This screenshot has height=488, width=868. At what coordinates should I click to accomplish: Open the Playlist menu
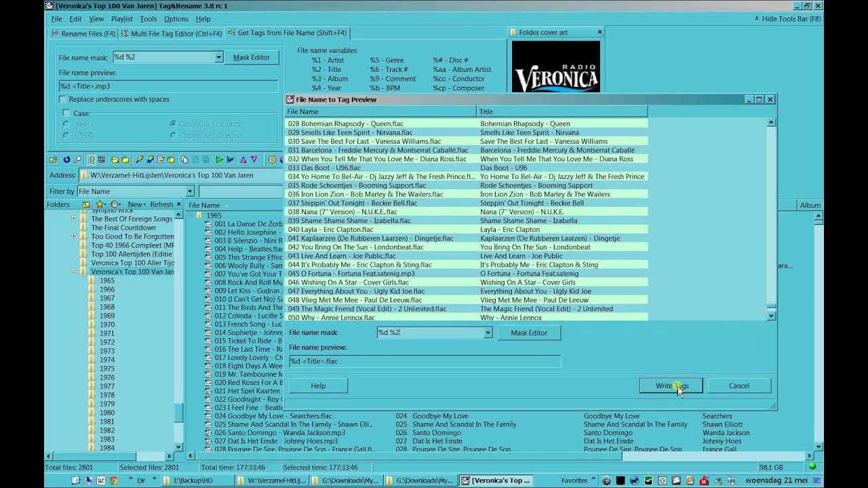(122, 19)
